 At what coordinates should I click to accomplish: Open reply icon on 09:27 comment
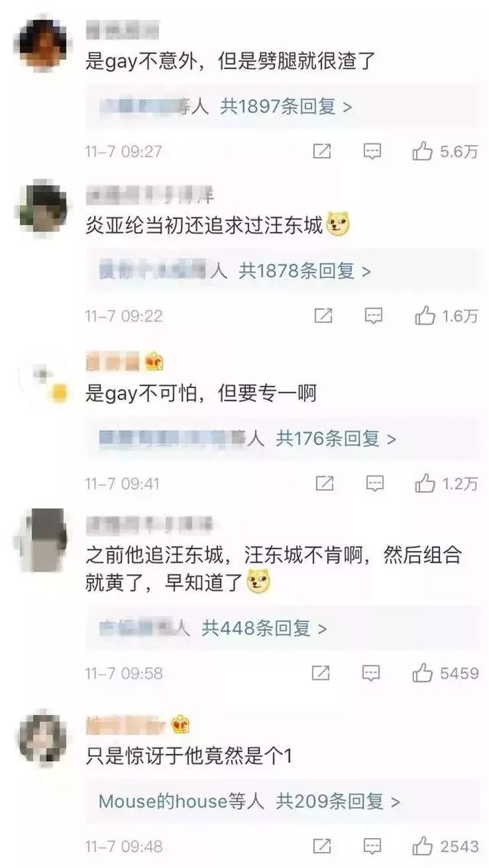point(372,151)
